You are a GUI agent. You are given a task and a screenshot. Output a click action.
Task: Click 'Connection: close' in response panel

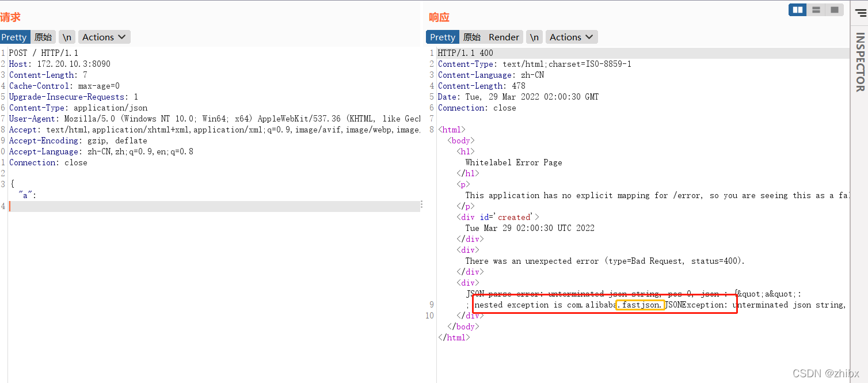tap(477, 108)
